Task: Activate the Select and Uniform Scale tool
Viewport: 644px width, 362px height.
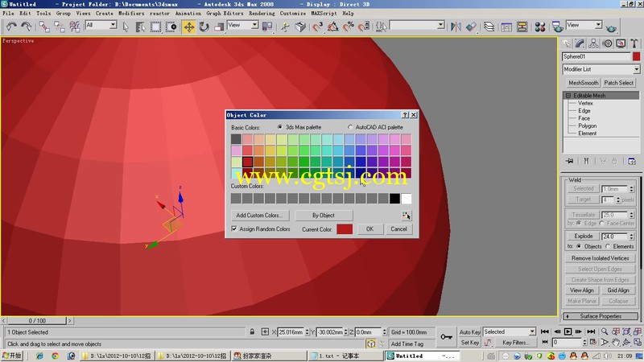Action: 219,27
